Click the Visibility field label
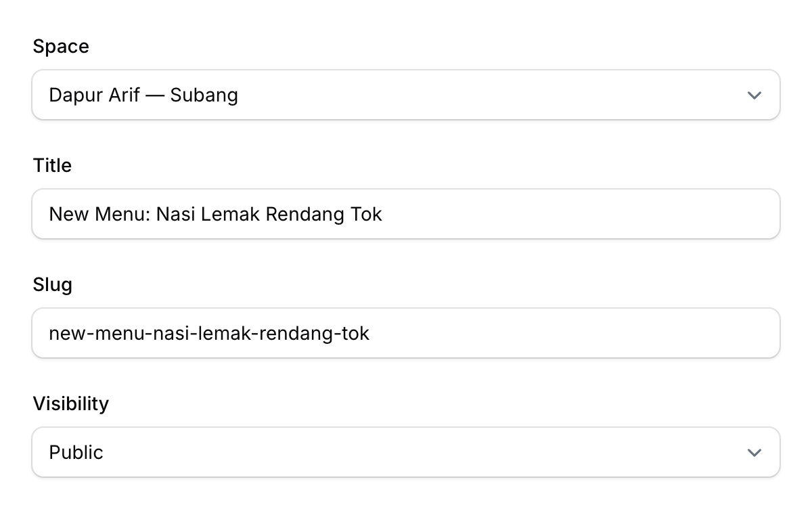Image resolution: width=812 pixels, height=509 pixels. click(70, 404)
